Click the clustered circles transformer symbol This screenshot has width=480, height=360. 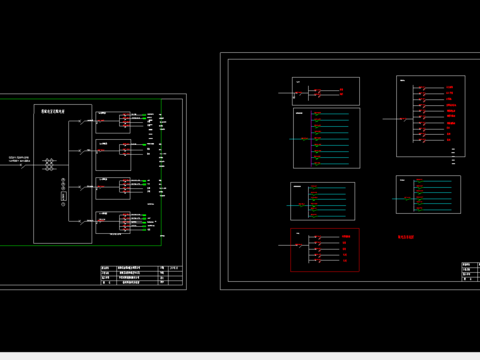(49, 165)
